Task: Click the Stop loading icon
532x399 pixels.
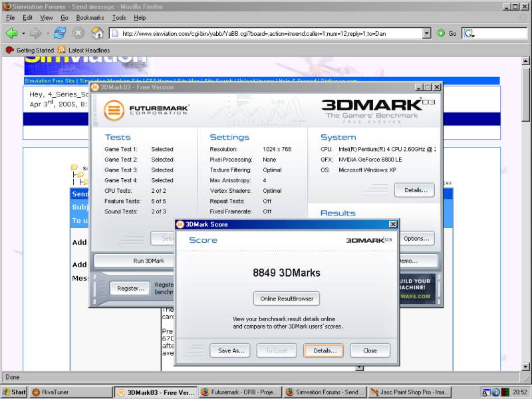Action: [x=78, y=33]
